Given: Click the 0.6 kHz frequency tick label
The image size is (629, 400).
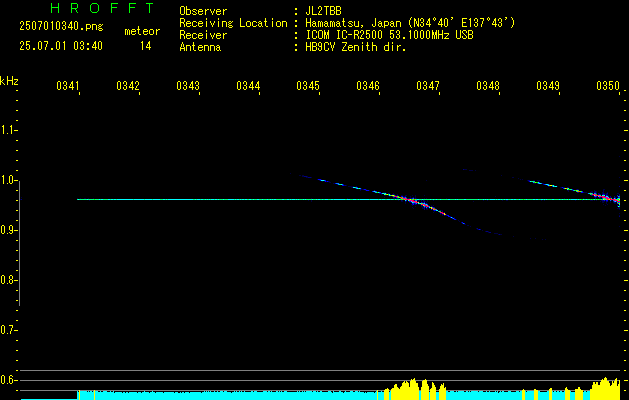Looking at the screenshot, I should pyautogui.click(x=8, y=380).
